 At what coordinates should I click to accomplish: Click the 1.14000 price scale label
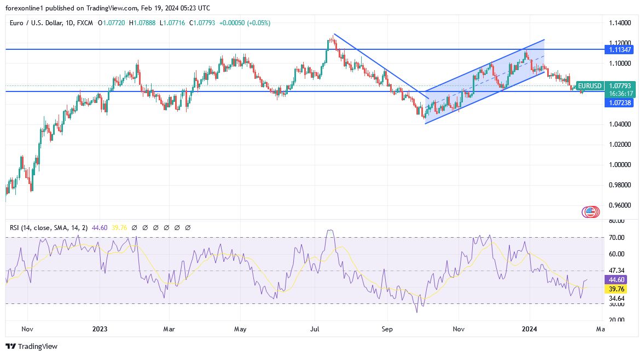620,23
